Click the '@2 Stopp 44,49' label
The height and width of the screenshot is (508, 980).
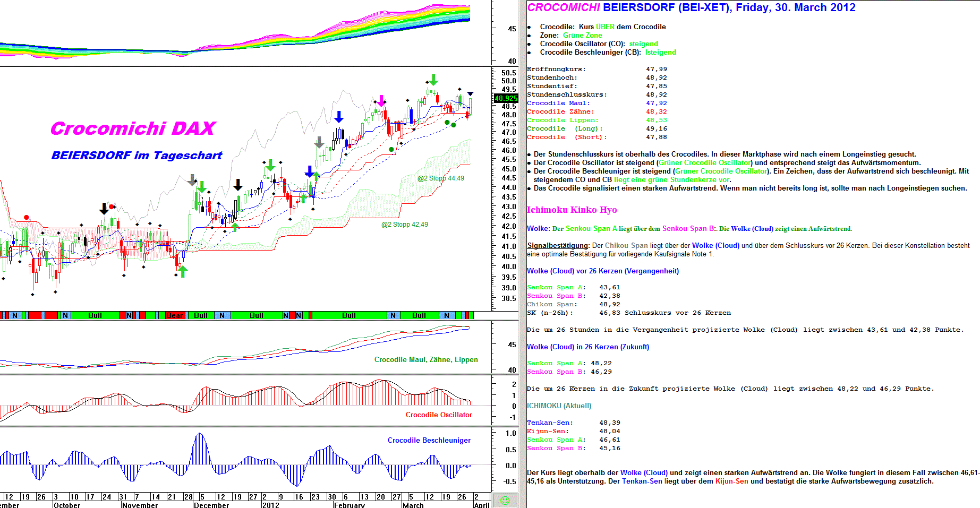click(440, 178)
